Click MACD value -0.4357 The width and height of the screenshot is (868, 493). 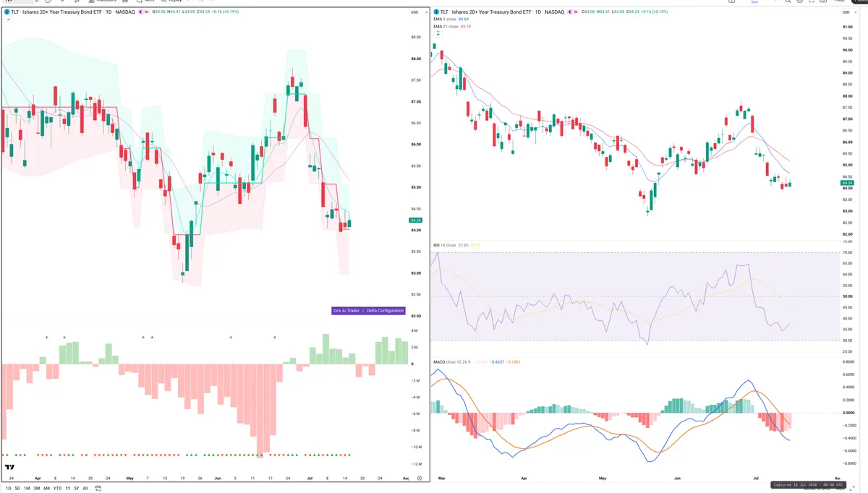tap(497, 361)
